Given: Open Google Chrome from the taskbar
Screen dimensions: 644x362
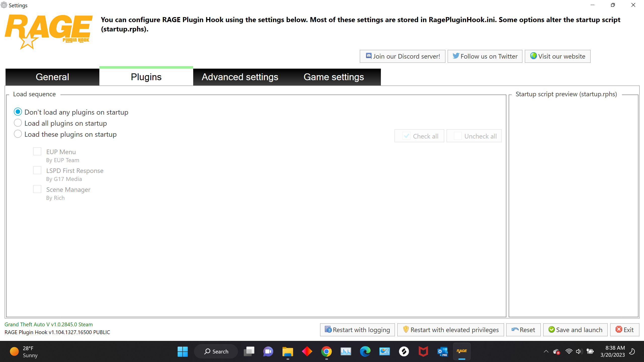Looking at the screenshot, I should pyautogui.click(x=326, y=351).
